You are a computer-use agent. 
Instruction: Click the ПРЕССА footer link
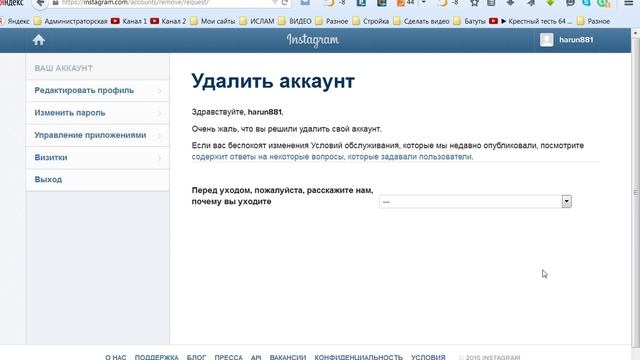[228, 357]
